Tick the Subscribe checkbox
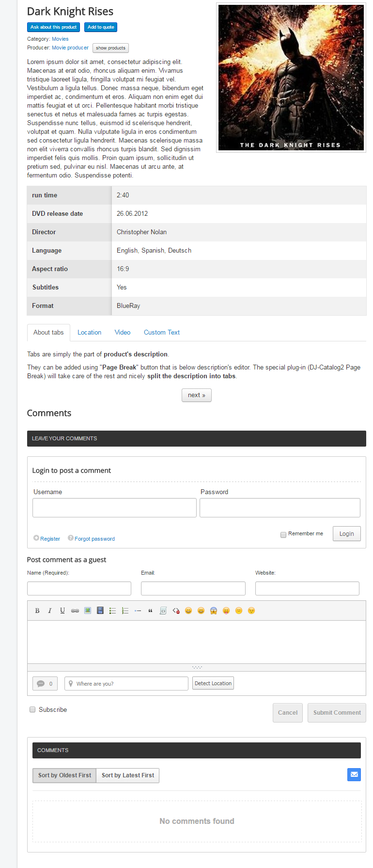Screen dimensions: 373x868 point(32,709)
